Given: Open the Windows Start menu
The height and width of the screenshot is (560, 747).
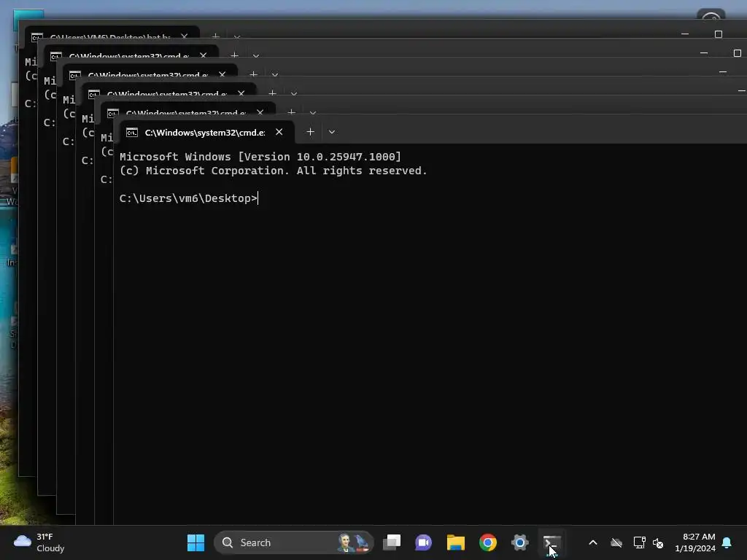Looking at the screenshot, I should [196, 542].
